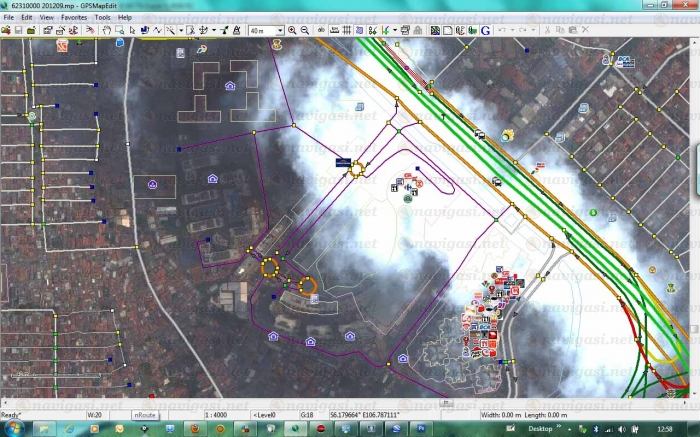The height and width of the screenshot is (437, 700).
Task: Click the Level0 status bar field
Action: point(265,414)
